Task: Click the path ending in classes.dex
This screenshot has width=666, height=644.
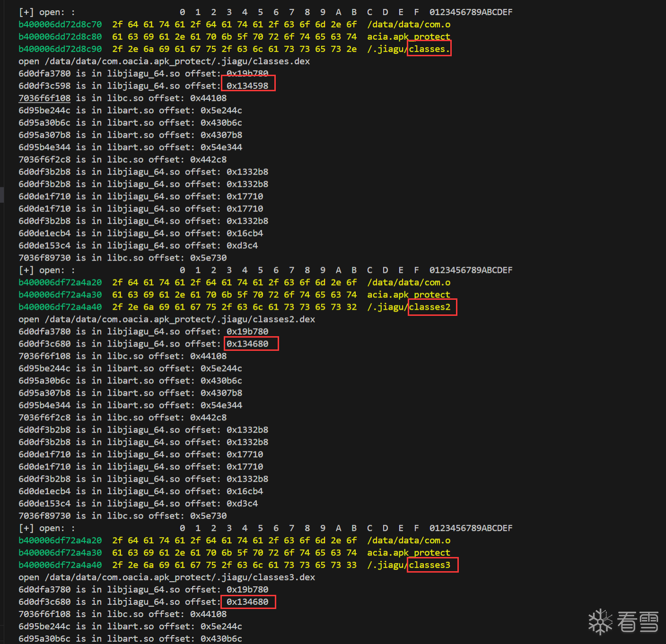Action: click(x=177, y=61)
